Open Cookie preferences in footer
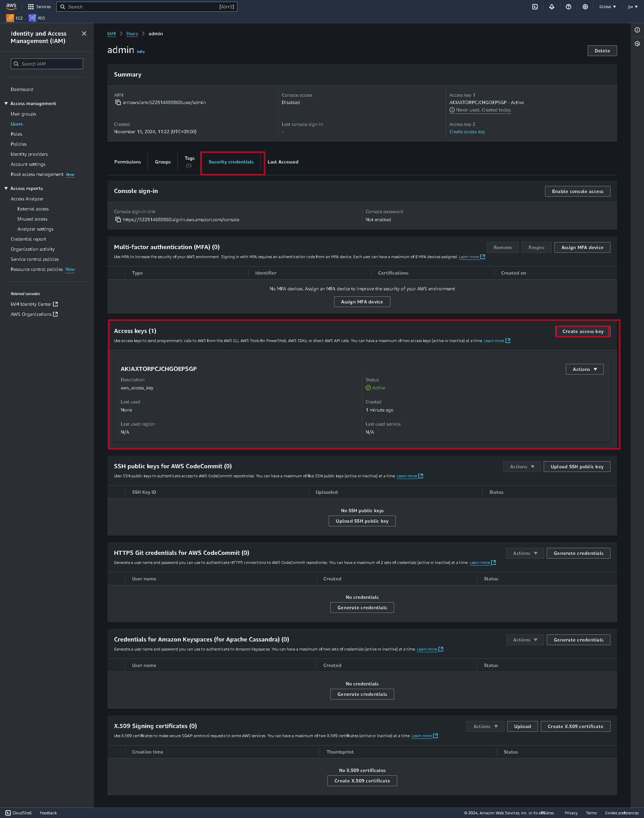Viewport: 644px width, 818px height. tap(622, 813)
